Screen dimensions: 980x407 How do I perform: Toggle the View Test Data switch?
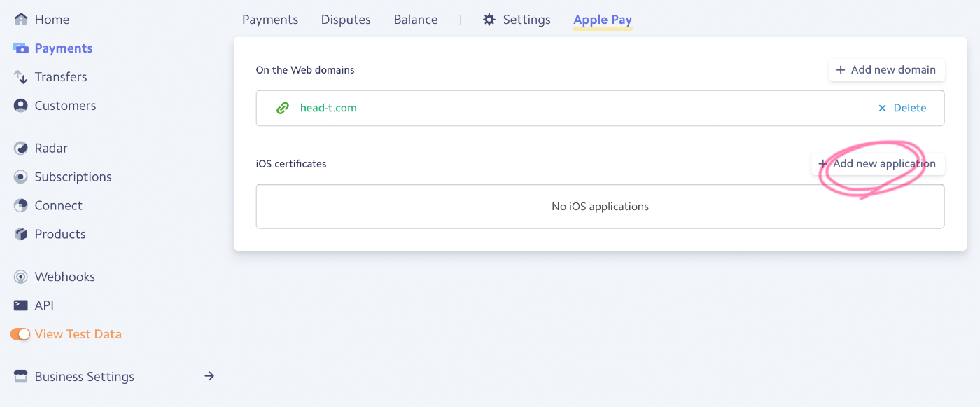coord(20,334)
